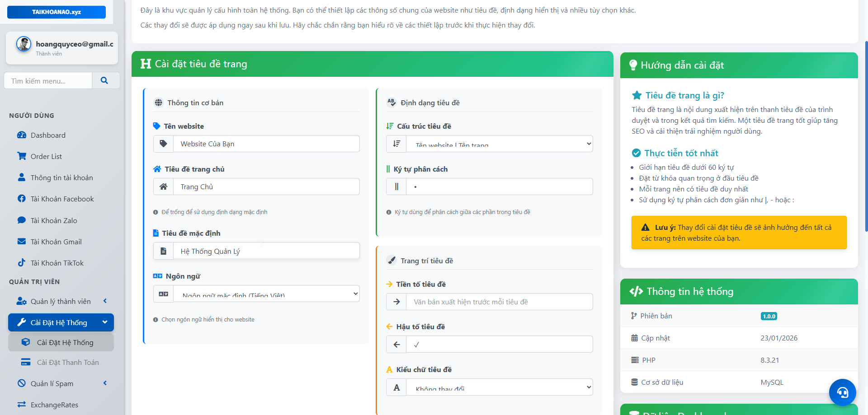Focus the Tiền tố tiêu đề text field
Viewport: 868px width, 415px height.
499,302
